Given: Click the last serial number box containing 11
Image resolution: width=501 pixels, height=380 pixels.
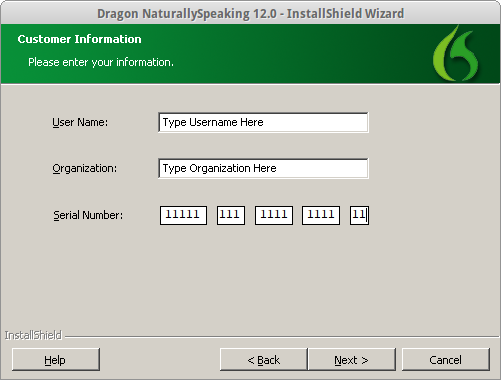Looking at the screenshot, I should (359, 215).
